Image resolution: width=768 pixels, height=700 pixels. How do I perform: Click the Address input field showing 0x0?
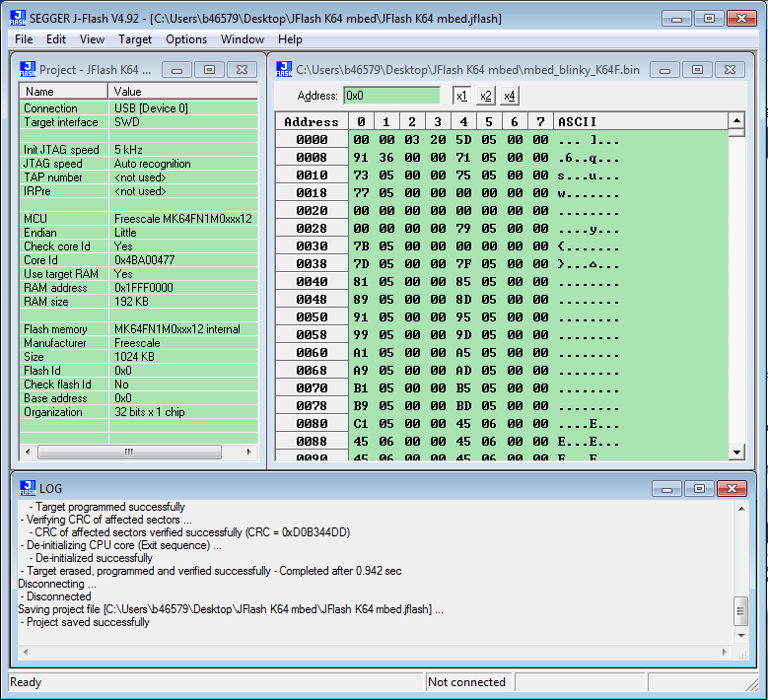click(x=391, y=96)
